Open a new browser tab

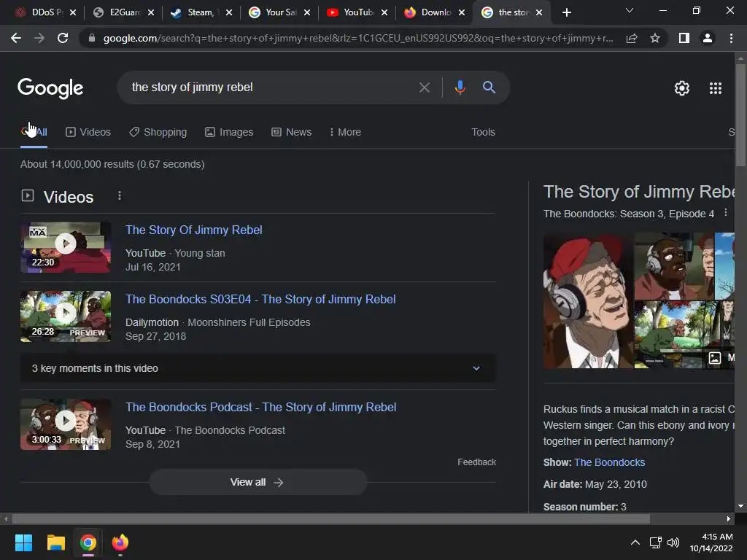(x=566, y=12)
